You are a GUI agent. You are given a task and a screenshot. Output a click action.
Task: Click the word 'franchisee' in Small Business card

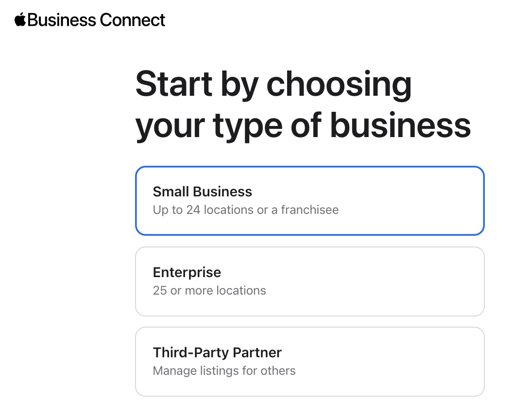(x=310, y=210)
